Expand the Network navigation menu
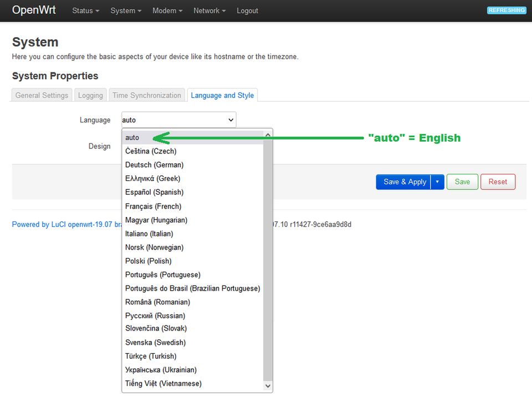Image resolution: width=532 pixels, height=398 pixels. (209, 11)
